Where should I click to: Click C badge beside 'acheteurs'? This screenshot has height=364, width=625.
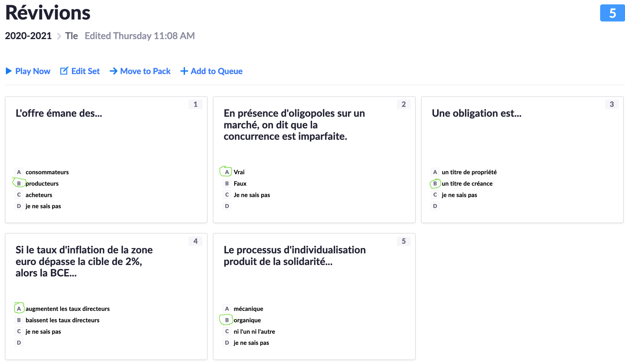tap(19, 195)
